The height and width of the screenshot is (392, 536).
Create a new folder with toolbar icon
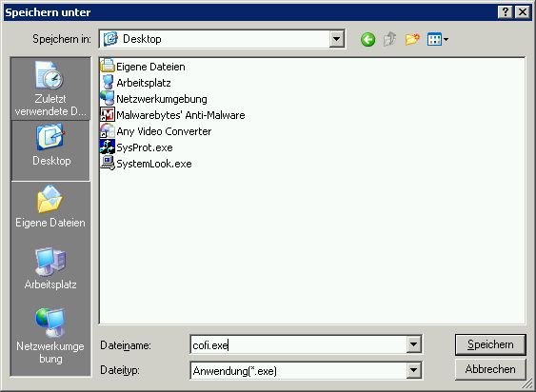[412, 39]
